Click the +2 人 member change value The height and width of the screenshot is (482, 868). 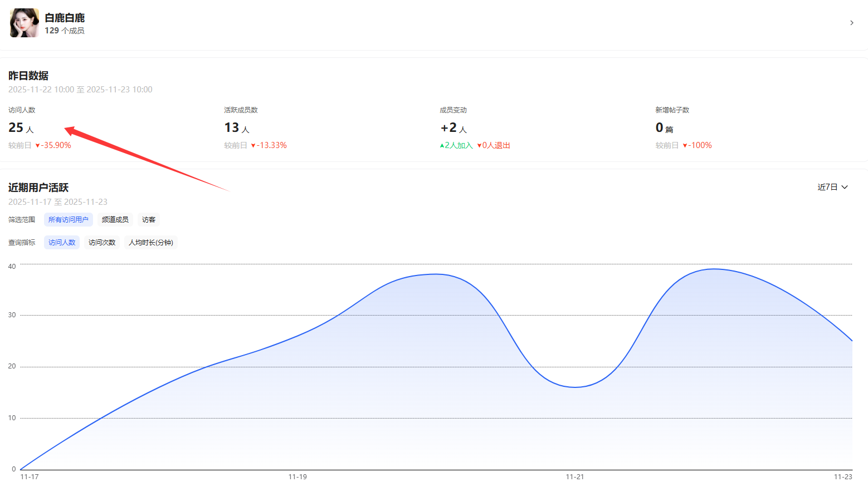coord(453,128)
